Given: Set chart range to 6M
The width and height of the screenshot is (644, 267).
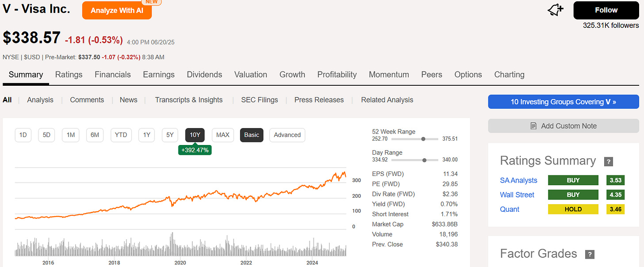Looking at the screenshot, I should (95, 135).
